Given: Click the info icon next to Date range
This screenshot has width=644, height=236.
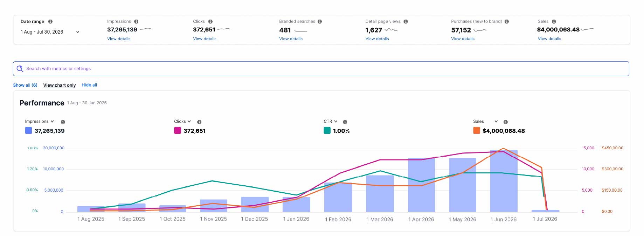Looking at the screenshot, I should click(50, 21).
